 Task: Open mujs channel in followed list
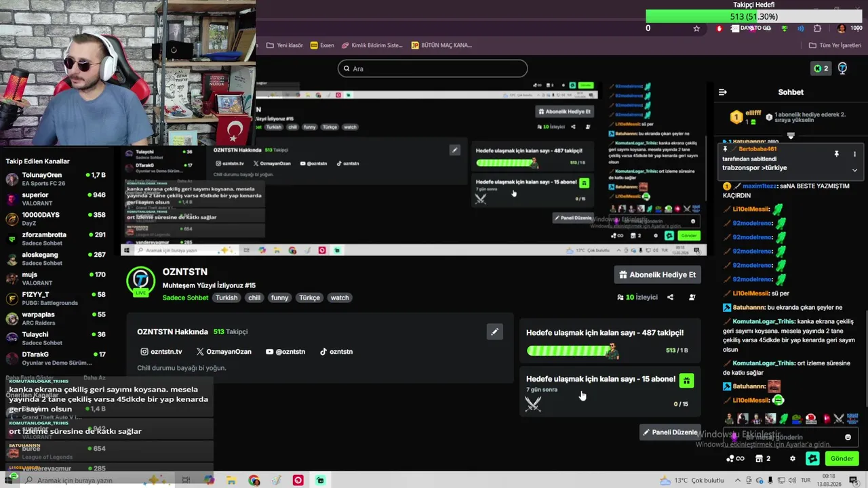point(56,278)
